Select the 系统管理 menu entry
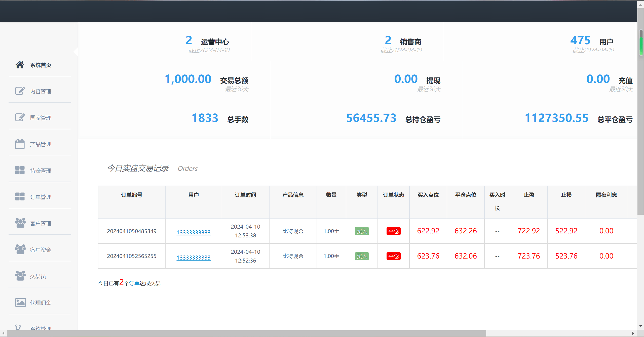Image resolution: width=644 pixels, height=337 pixels. (41, 328)
